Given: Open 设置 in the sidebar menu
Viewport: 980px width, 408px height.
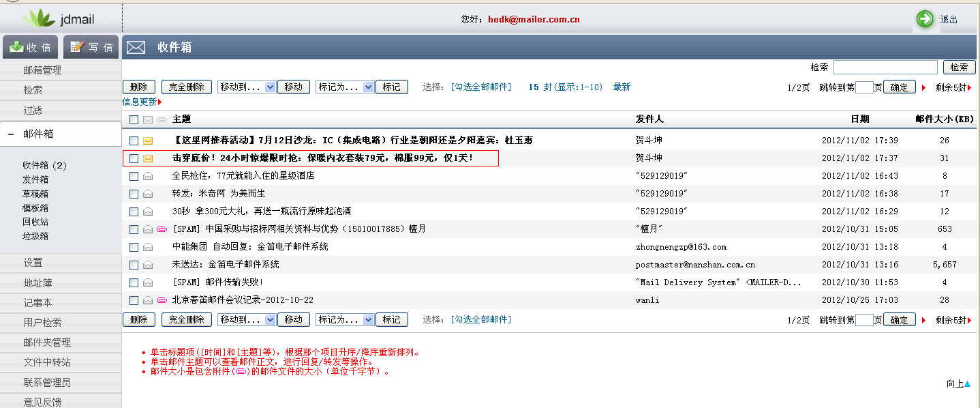Looking at the screenshot, I should [33, 263].
